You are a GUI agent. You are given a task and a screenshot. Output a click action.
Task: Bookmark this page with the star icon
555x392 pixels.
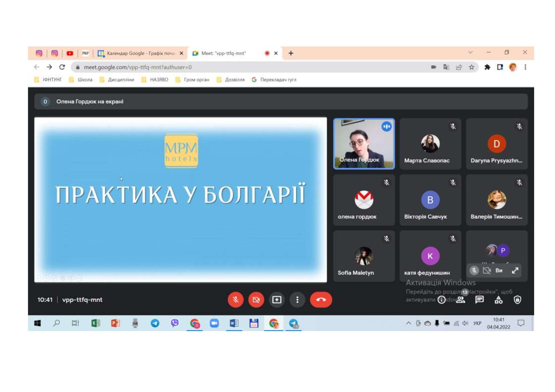(x=471, y=67)
